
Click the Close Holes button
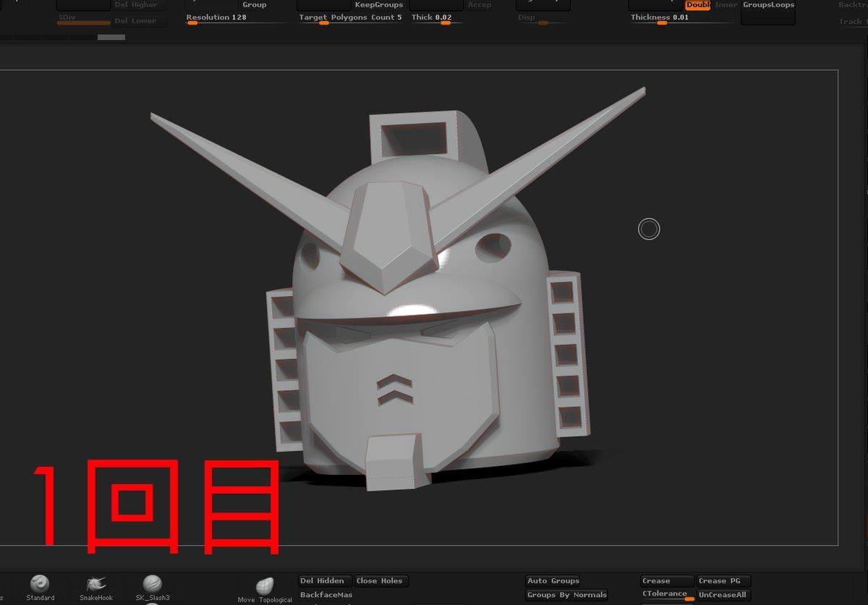point(382,581)
